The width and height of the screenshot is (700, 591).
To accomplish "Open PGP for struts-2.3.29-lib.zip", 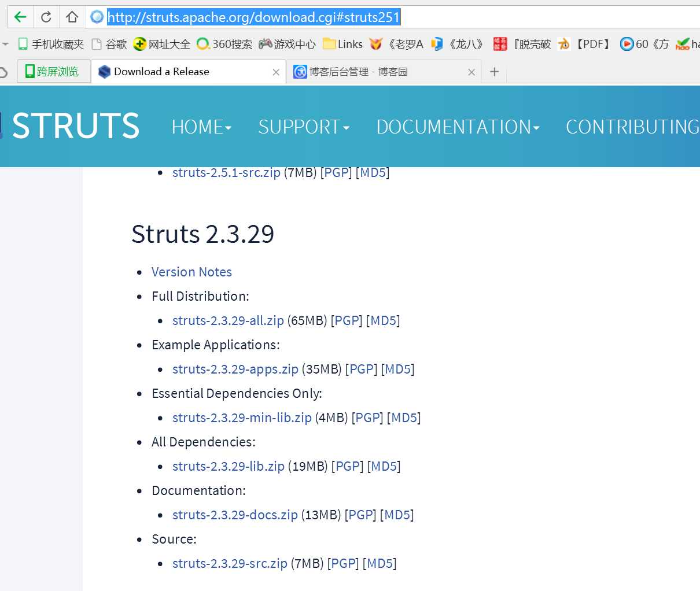I will (347, 466).
